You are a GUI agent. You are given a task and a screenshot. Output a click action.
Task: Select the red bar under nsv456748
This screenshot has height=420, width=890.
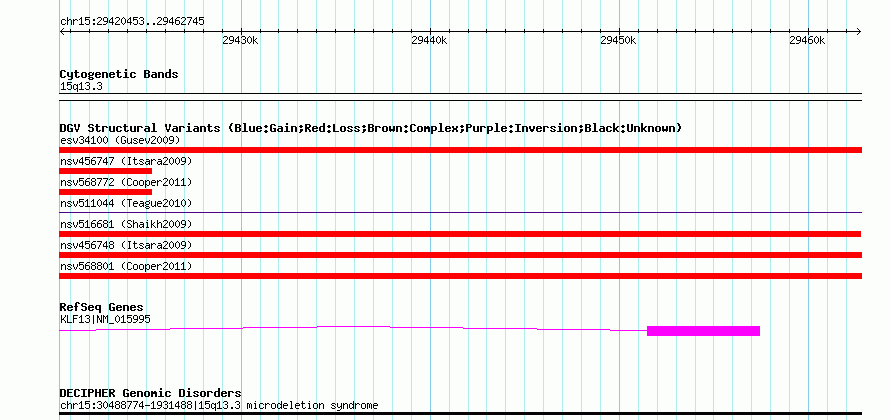(460, 255)
